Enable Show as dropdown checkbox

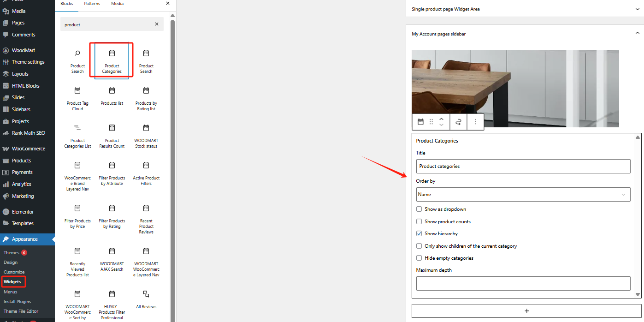[419, 209]
